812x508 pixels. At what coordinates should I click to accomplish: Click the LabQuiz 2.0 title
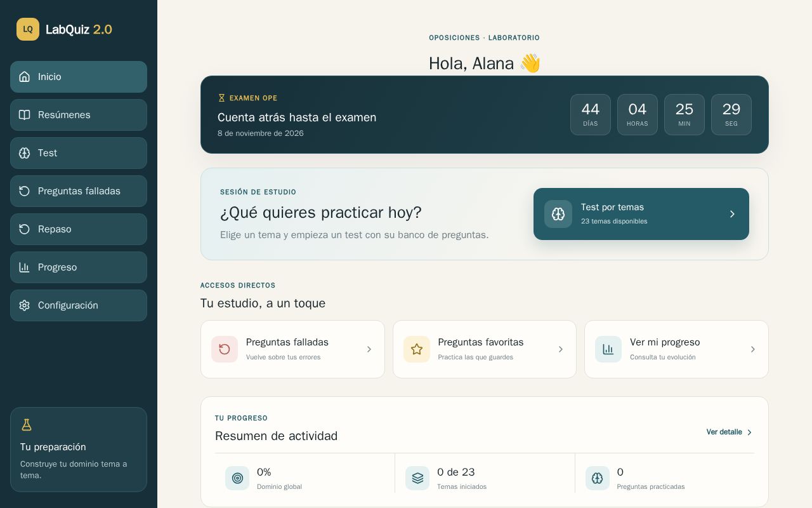pos(79,29)
